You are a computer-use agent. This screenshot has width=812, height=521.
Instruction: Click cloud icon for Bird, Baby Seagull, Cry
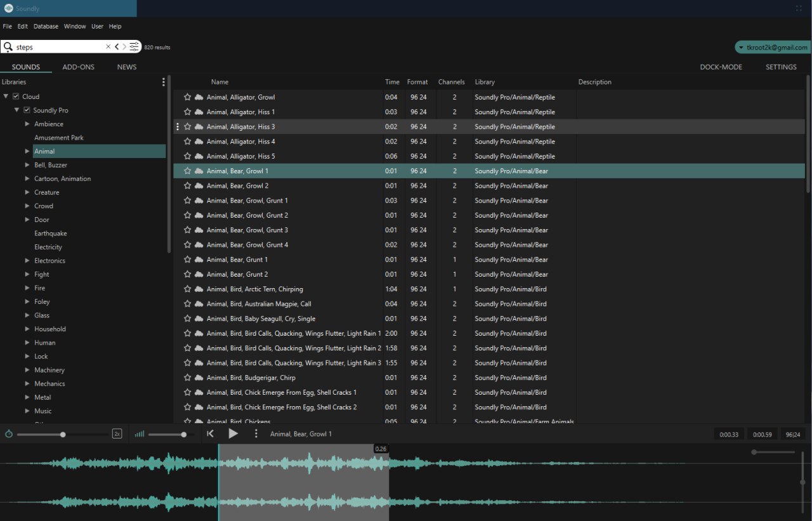coord(199,319)
